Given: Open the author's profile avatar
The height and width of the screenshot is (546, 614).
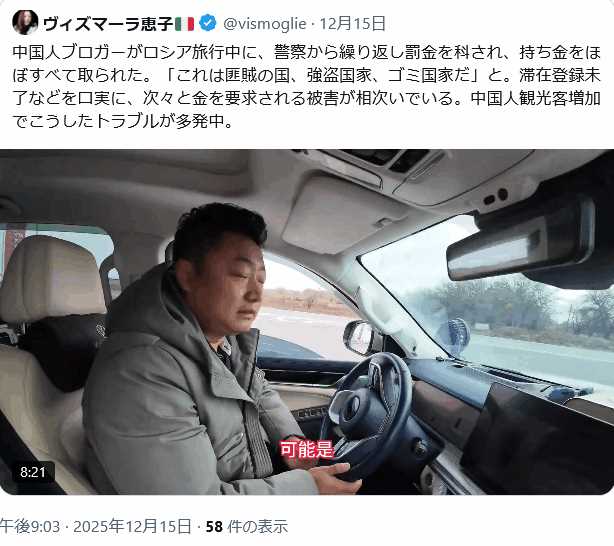Looking at the screenshot, I should coord(25,22).
